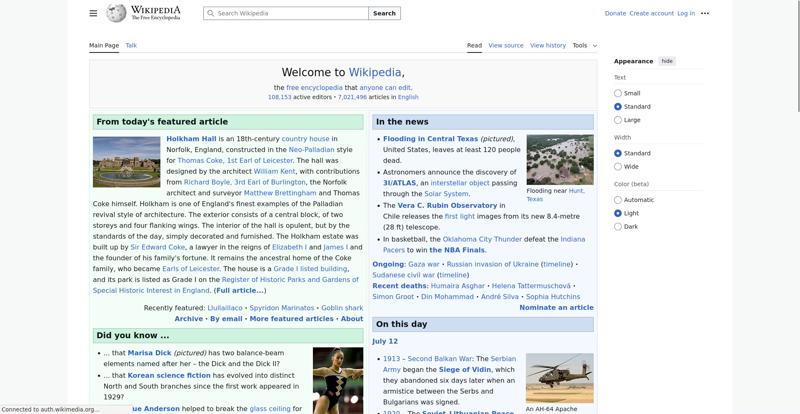Select Standard width option
The image size is (800, 414).
(618, 153)
